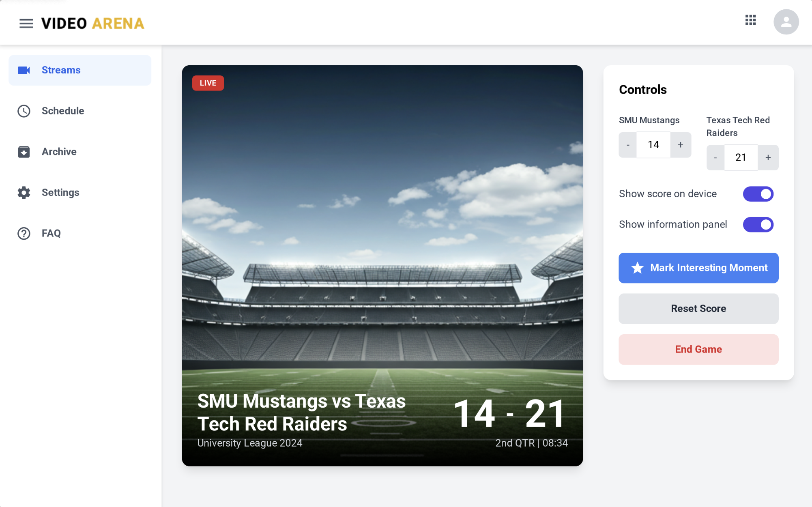Click the Texas Tech Red Raiders label in Controls
The image size is (812, 507).
[x=738, y=127]
